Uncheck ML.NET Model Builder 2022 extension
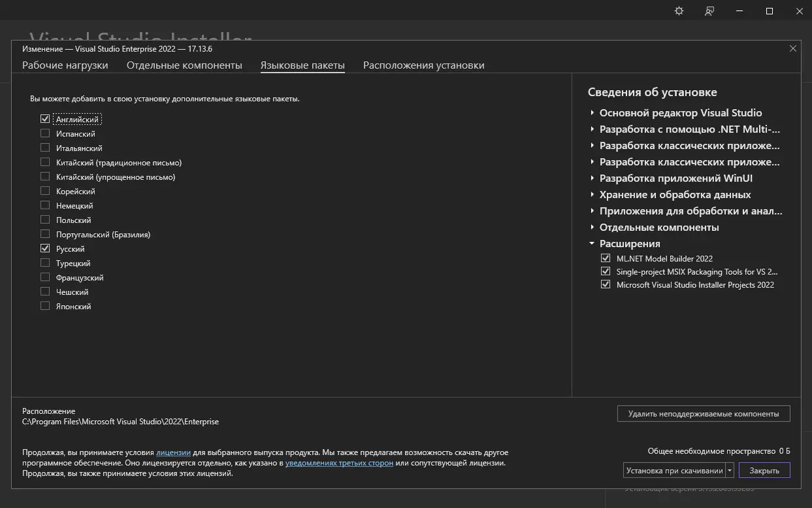 pos(606,258)
